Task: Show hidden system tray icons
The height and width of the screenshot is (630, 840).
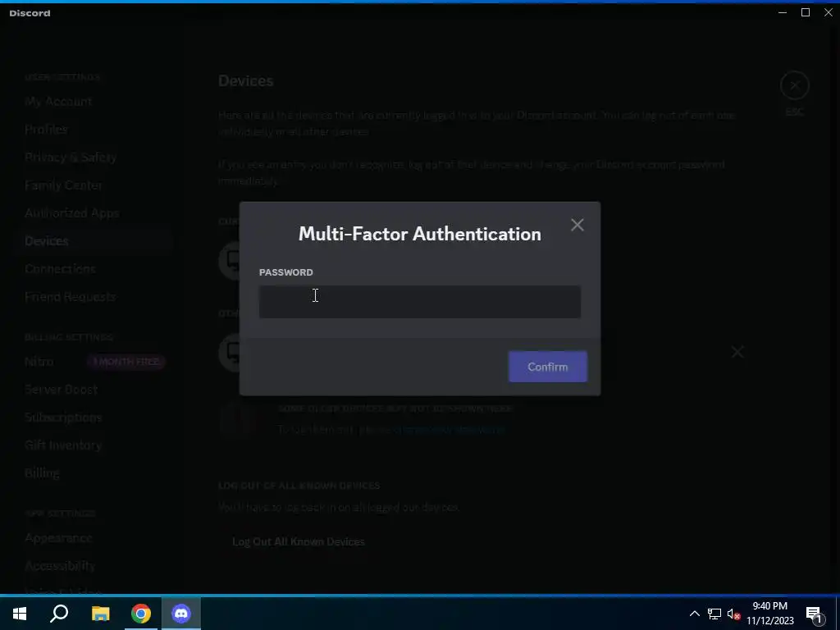Action: click(694, 614)
